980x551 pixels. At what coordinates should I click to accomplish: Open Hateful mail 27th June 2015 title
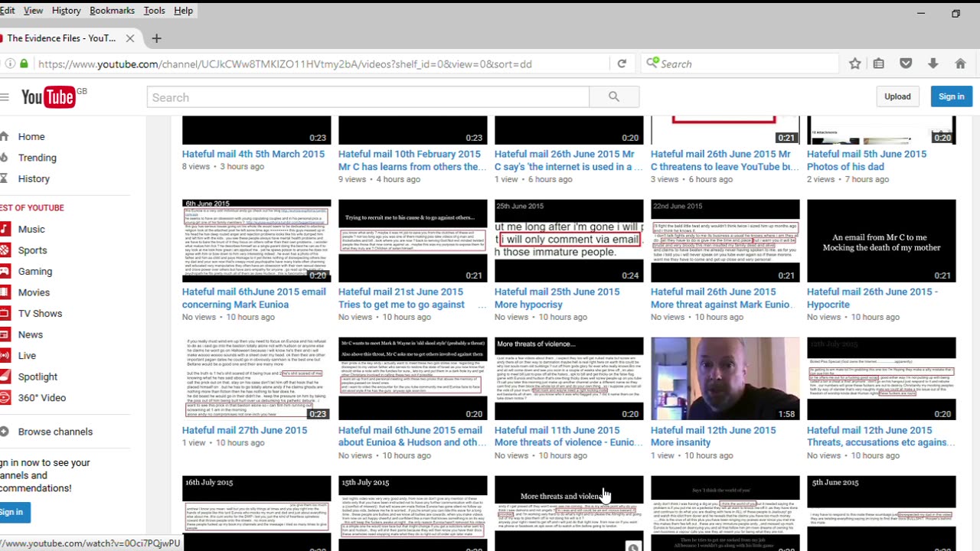[x=244, y=430]
